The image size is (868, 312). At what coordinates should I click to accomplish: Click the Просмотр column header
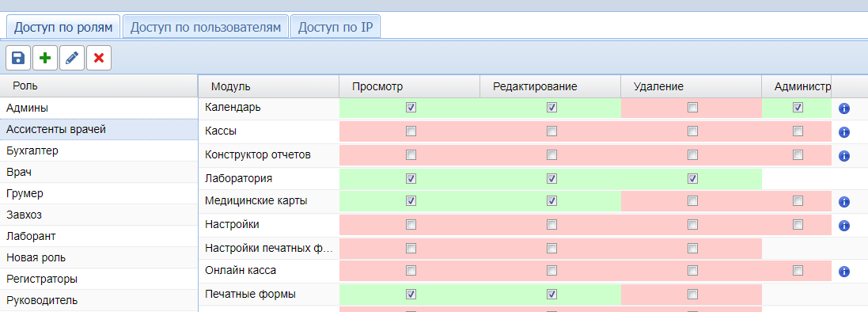[x=410, y=86]
